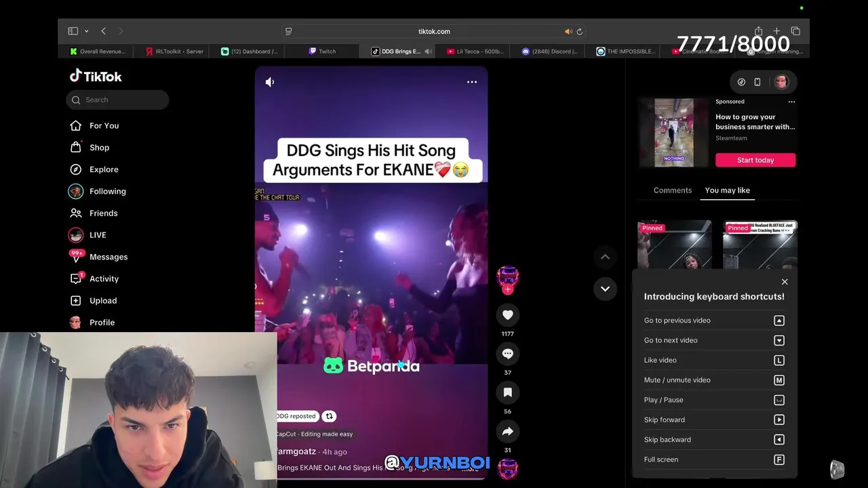Open the For You feed

[95, 125]
